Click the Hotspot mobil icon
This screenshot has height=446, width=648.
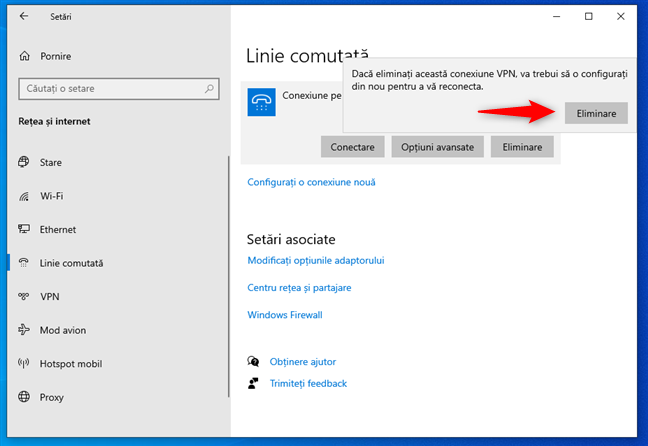tap(24, 364)
